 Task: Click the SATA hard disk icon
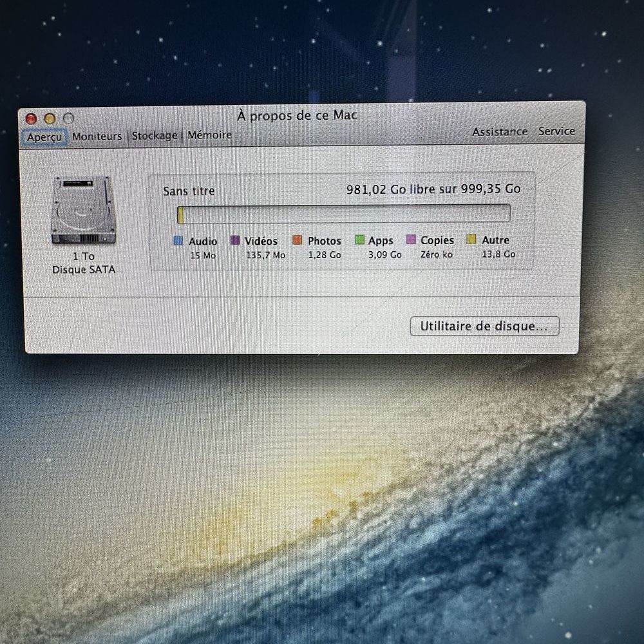pos(83,211)
